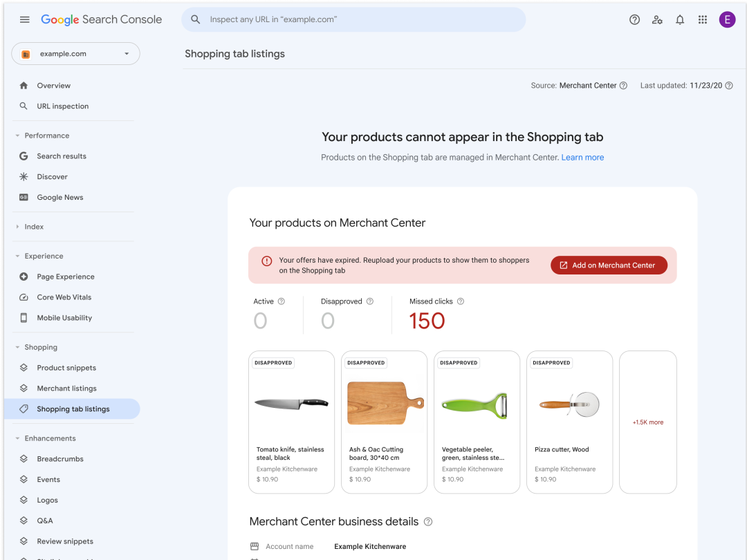Viewport: 747px width, 560px height.
Task: Click Add on Merchant Center button
Action: click(x=609, y=265)
